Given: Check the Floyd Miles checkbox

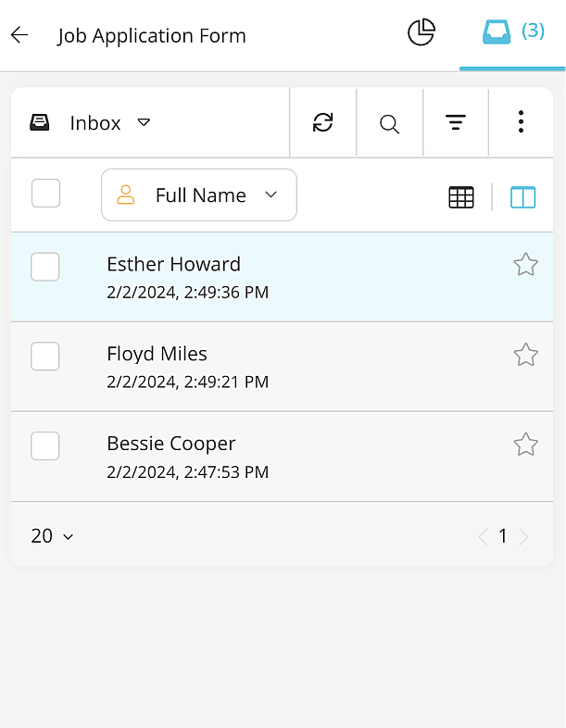Looking at the screenshot, I should pyautogui.click(x=45, y=356).
